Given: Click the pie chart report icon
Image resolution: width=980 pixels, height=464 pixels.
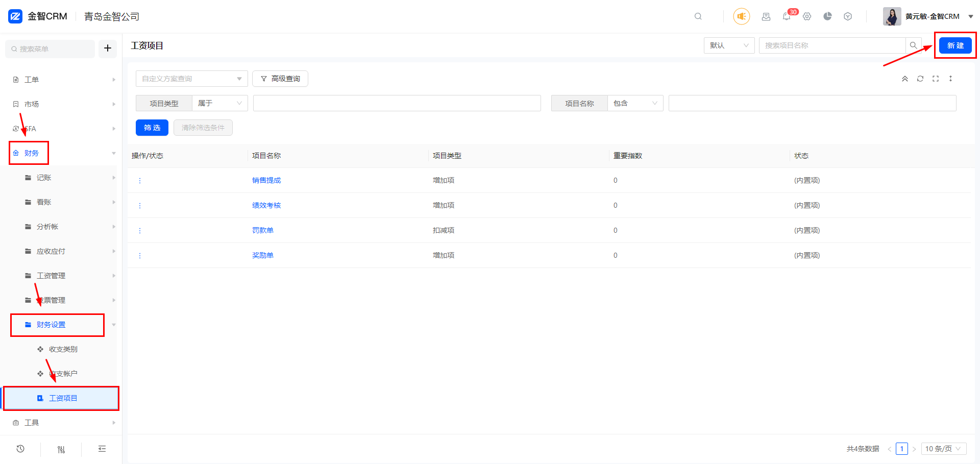Looking at the screenshot, I should coord(827,16).
